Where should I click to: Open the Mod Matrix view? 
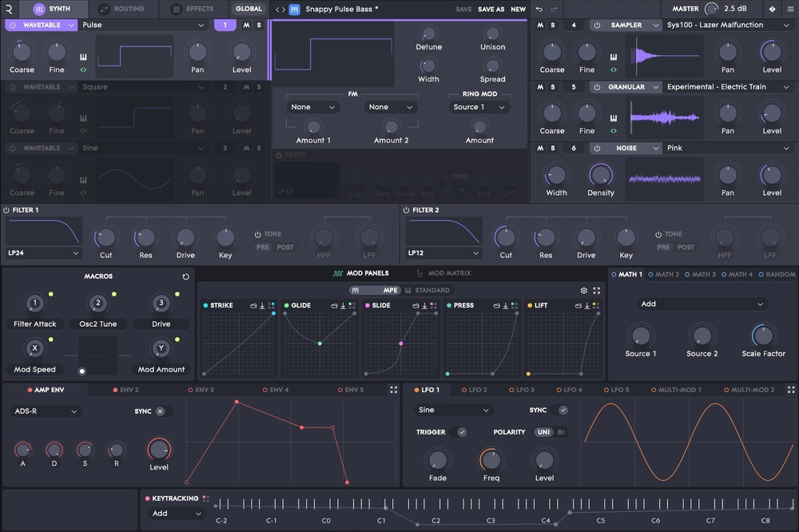point(444,273)
